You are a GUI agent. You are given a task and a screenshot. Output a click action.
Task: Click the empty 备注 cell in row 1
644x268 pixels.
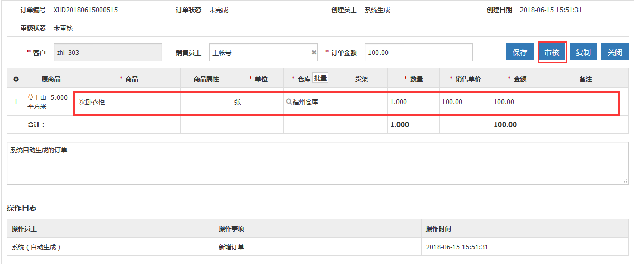580,102
